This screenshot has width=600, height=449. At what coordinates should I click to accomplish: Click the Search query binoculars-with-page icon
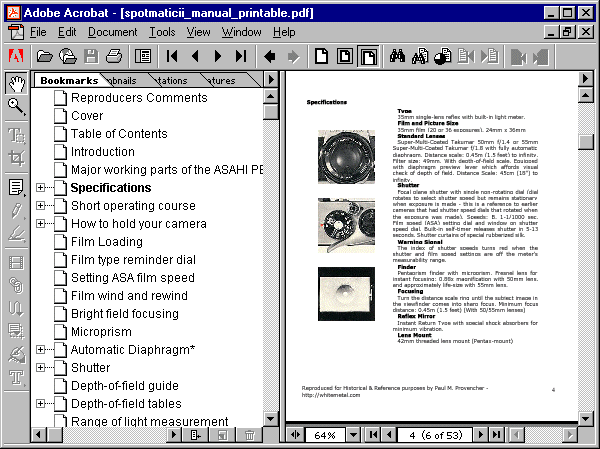(420, 57)
